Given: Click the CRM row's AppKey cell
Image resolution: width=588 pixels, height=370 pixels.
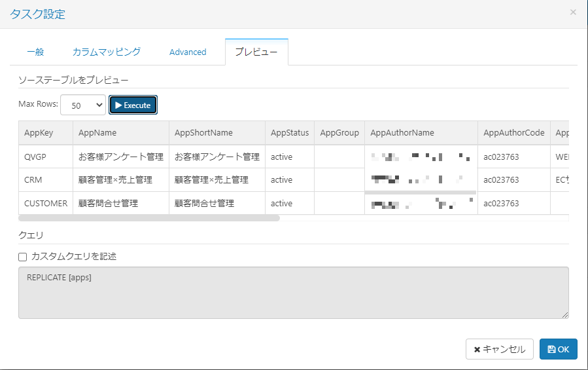Looking at the screenshot, I should pos(33,179).
